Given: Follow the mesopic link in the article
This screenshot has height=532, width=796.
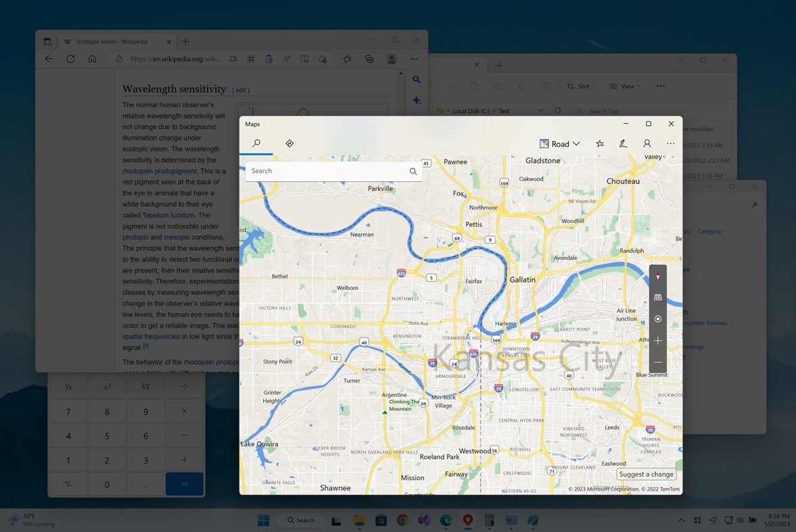Looking at the screenshot, I should 177,237.
